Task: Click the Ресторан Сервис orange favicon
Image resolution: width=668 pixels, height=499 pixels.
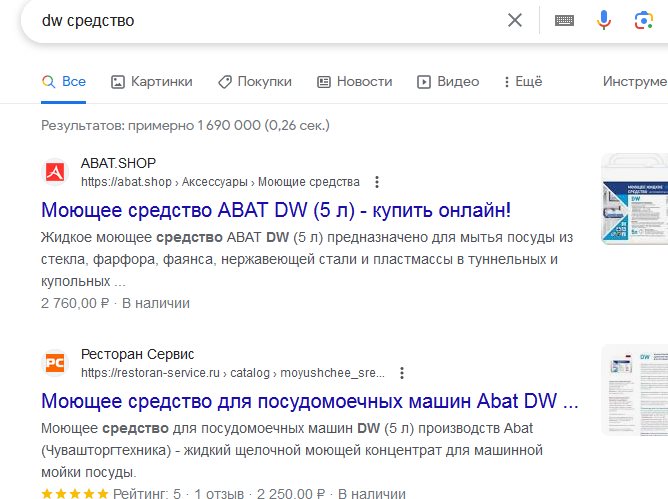Action: pos(55,363)
